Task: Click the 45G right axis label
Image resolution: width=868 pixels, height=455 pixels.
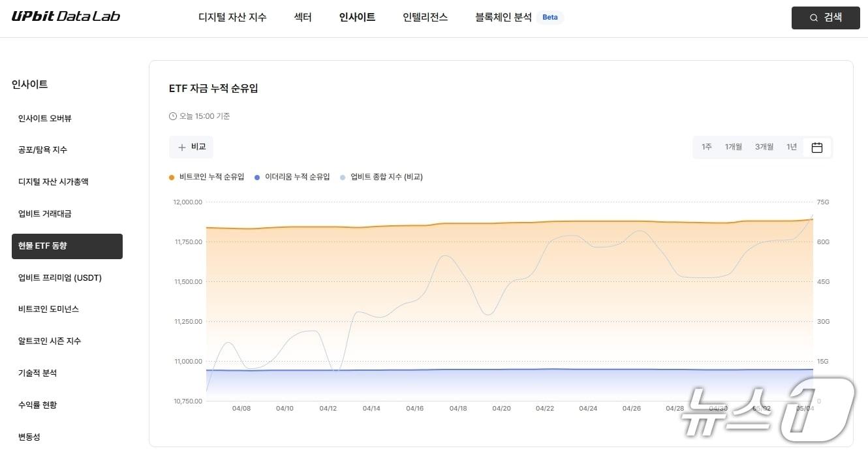Action: pyautogui.click(x=823, y=282)
